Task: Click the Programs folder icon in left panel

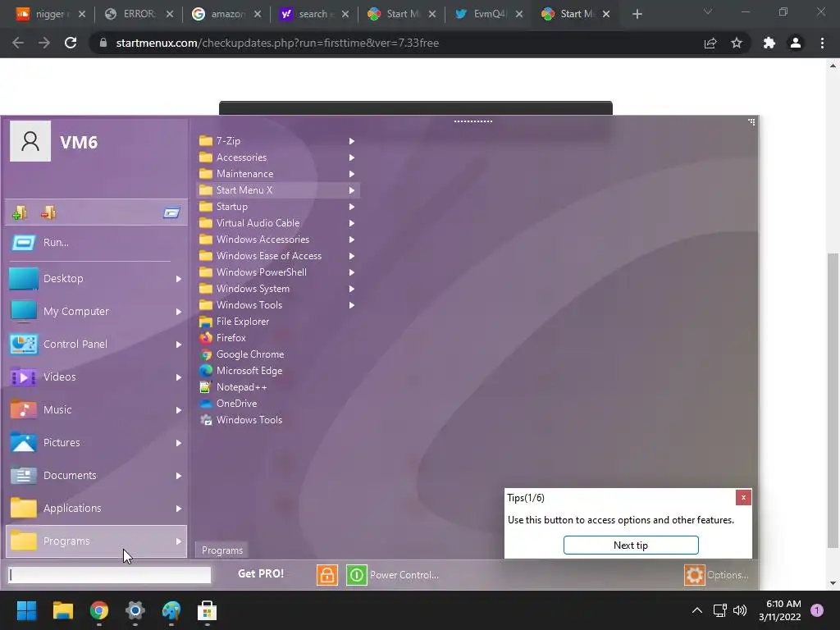Action: [24, 541]
